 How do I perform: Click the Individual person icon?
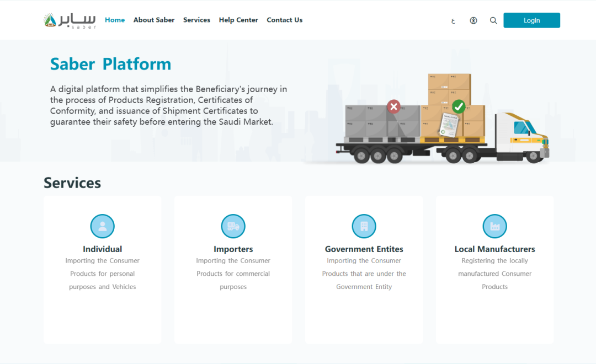pos(102,226)
